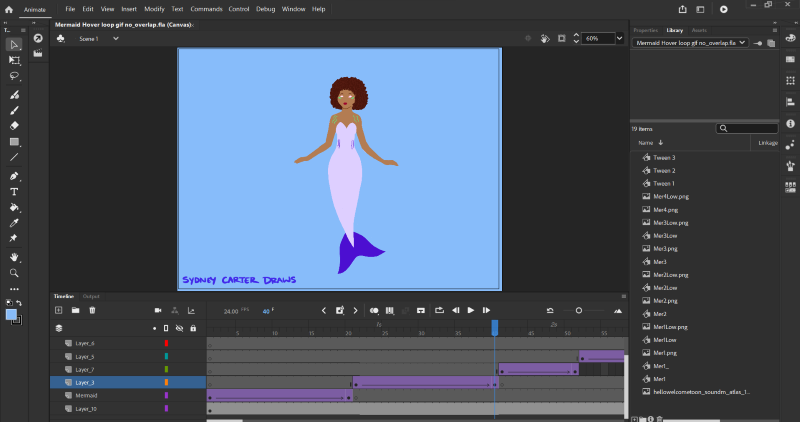
Task: Go to previous keyframe arrow
Action: [x=324, y=310]
